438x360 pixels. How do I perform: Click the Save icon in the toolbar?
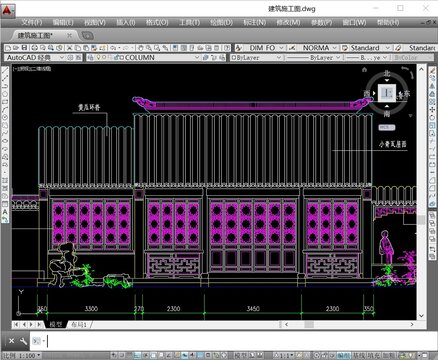(24, 48)
